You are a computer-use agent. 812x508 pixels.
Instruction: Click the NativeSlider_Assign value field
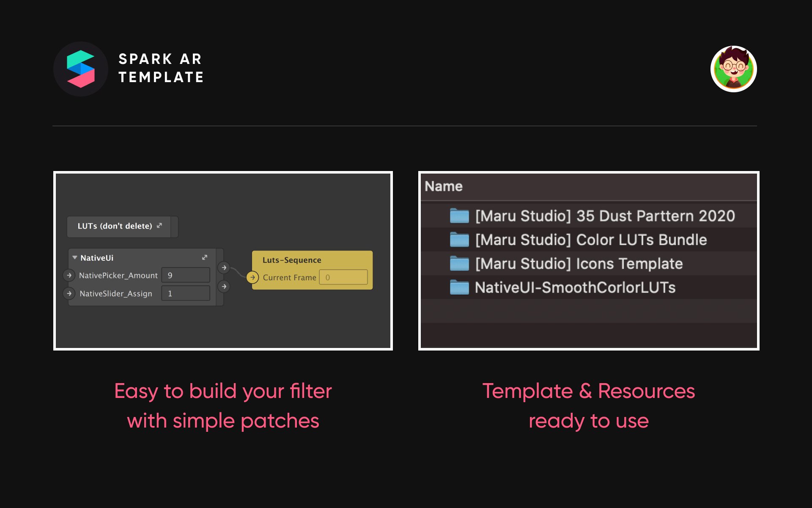(186, 293)
